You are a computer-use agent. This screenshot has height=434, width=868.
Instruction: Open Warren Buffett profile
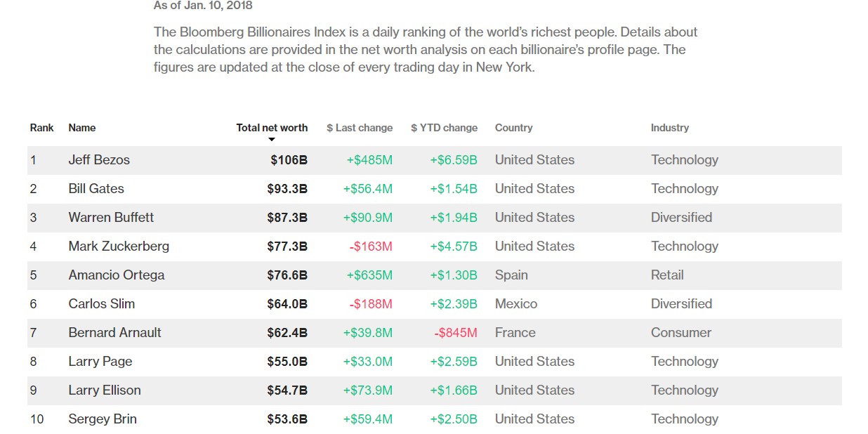pos(111,218)
